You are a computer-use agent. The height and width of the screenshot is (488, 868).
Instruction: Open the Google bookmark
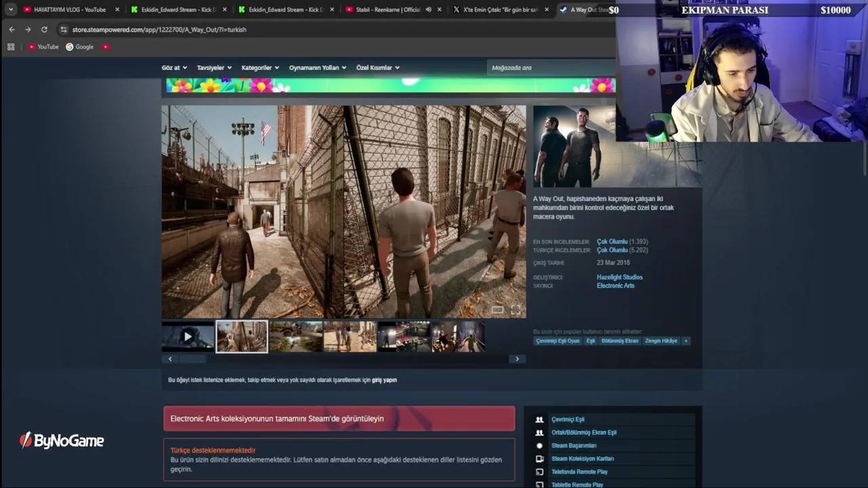coord(79,47)
